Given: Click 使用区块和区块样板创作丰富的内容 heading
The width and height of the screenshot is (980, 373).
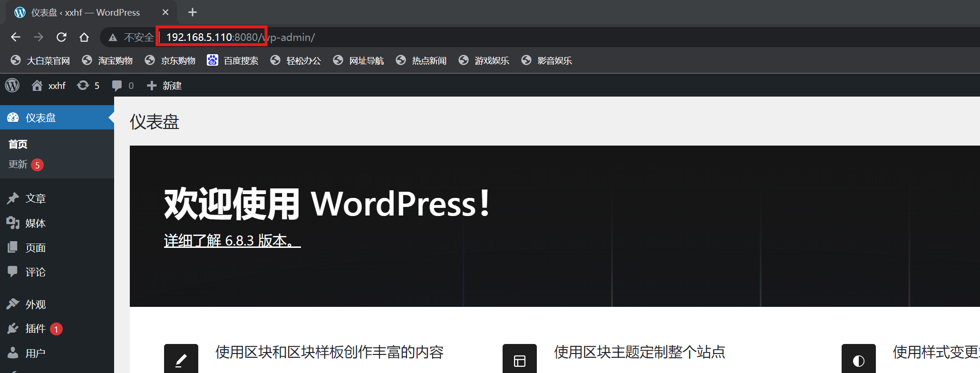Looking at the screenshot, I should [329, 352].
